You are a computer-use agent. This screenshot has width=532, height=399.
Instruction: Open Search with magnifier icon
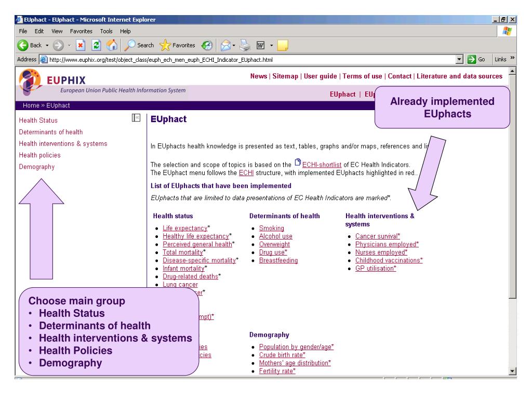pyautogui.click(x=129, y=45)
